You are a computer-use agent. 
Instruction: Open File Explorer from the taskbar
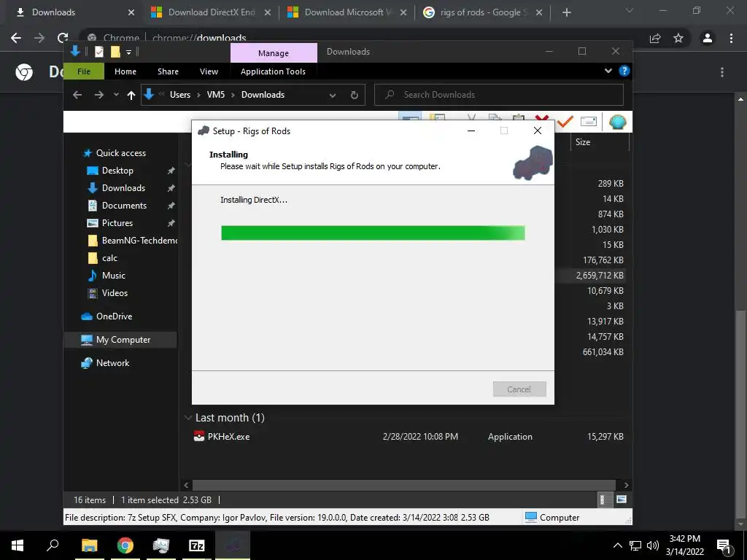point(89,545)
